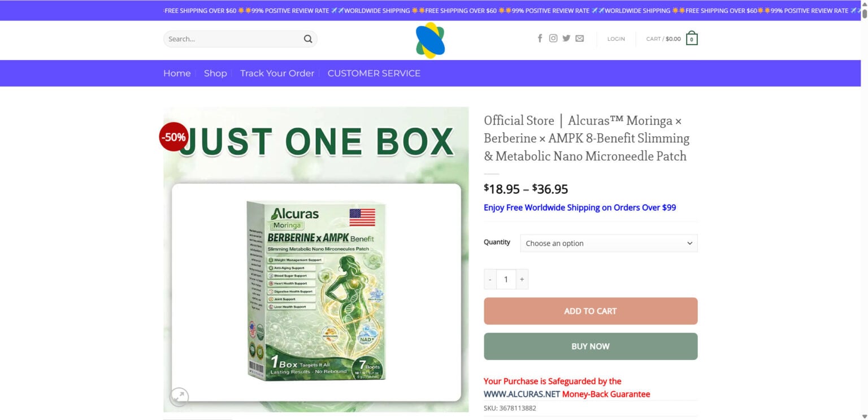Expand the product image zoom icon
868x420 pixels.
tap(179, 397)
